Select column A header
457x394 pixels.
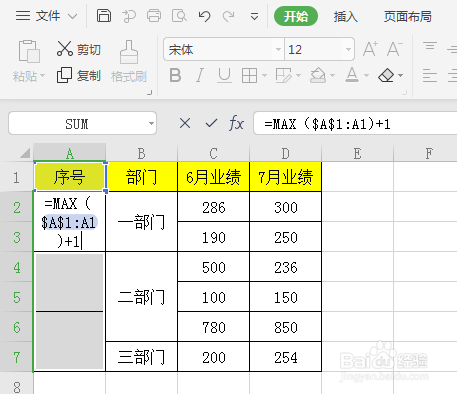(70, 153)
